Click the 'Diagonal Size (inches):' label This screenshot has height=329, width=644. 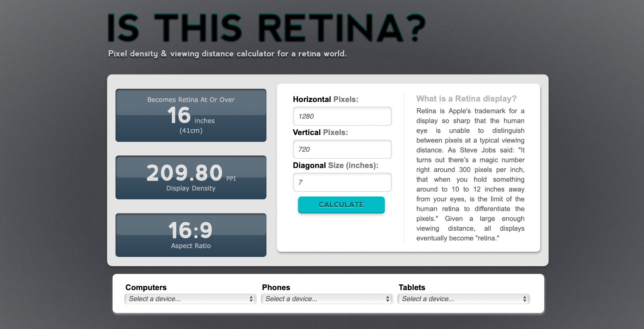point(336,166)
